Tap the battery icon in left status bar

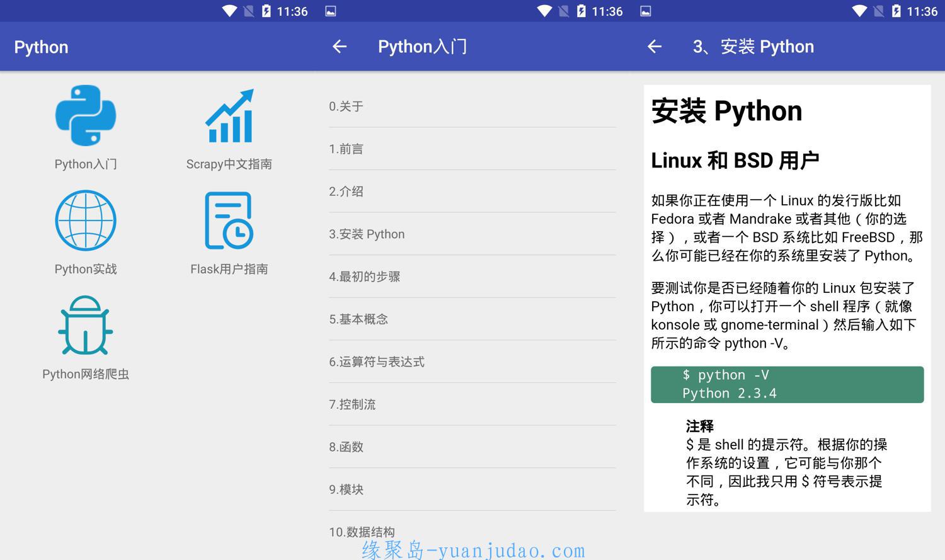pyautogui.click(x=266, y=11)
